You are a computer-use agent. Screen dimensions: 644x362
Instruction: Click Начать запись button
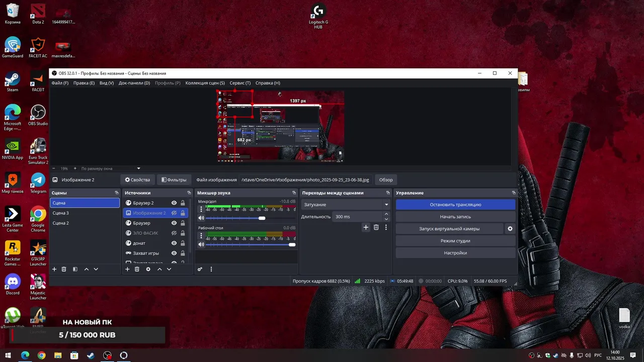(455, 217)
